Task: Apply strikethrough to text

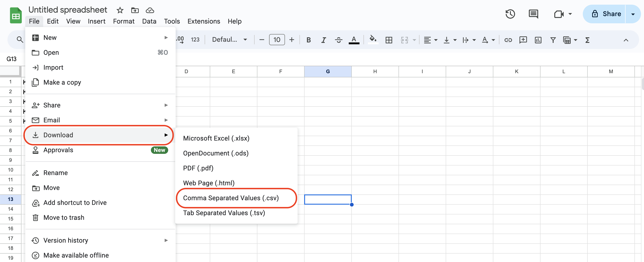Action: pos(339,40)
